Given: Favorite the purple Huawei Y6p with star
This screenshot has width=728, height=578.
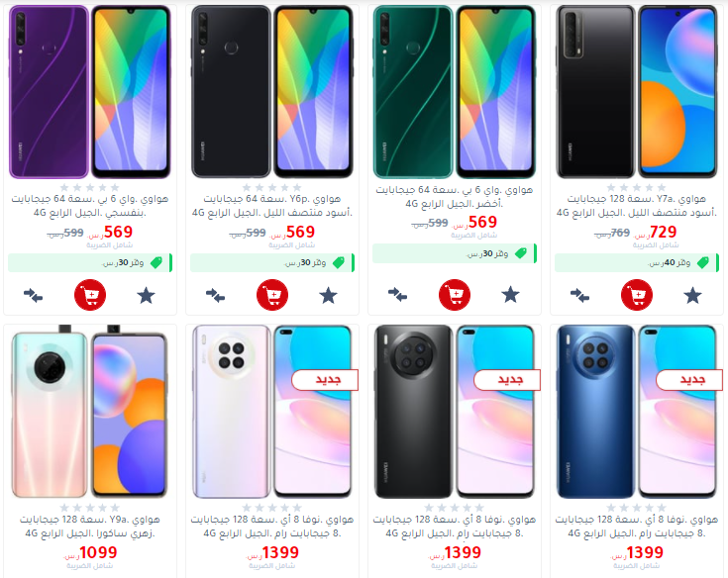Looking at the screenshot, I should click(x=146, y=296).
